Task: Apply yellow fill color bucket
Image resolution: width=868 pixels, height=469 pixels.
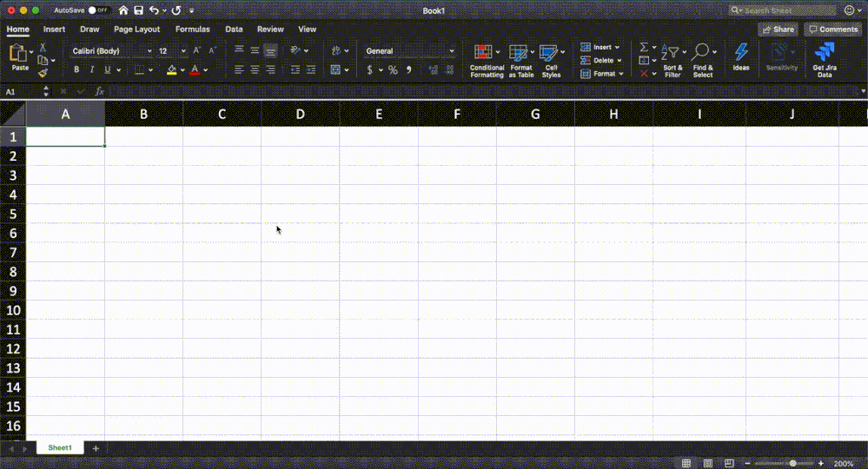Action: [x=172, y=69]
